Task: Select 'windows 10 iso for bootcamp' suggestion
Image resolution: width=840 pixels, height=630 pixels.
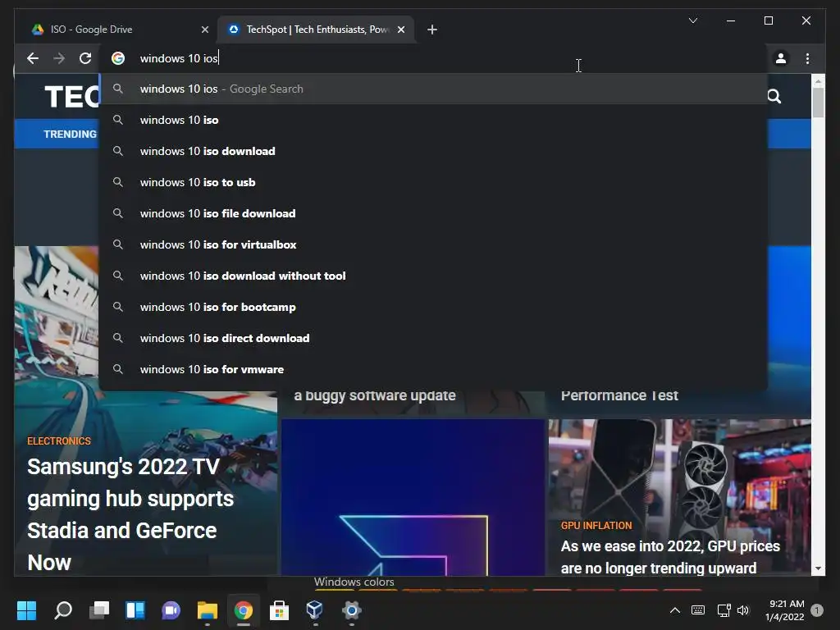Action: click(433, 307)
